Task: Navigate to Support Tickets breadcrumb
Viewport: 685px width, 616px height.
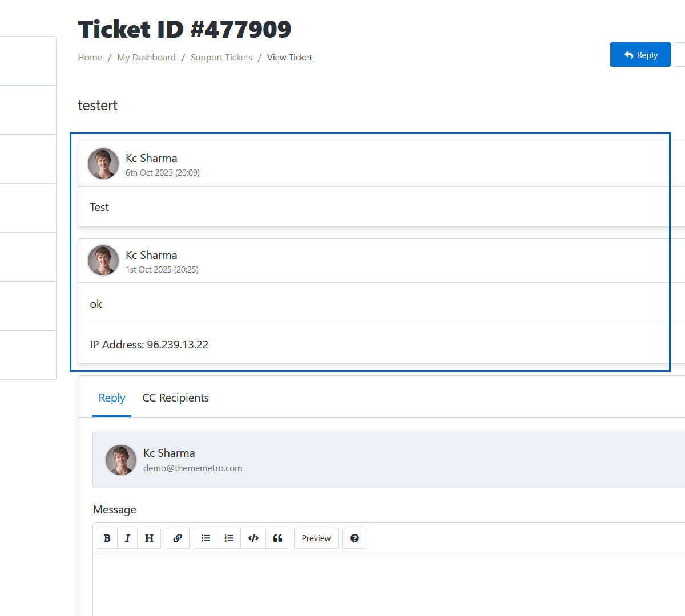Action: click(x=221, y=58)
